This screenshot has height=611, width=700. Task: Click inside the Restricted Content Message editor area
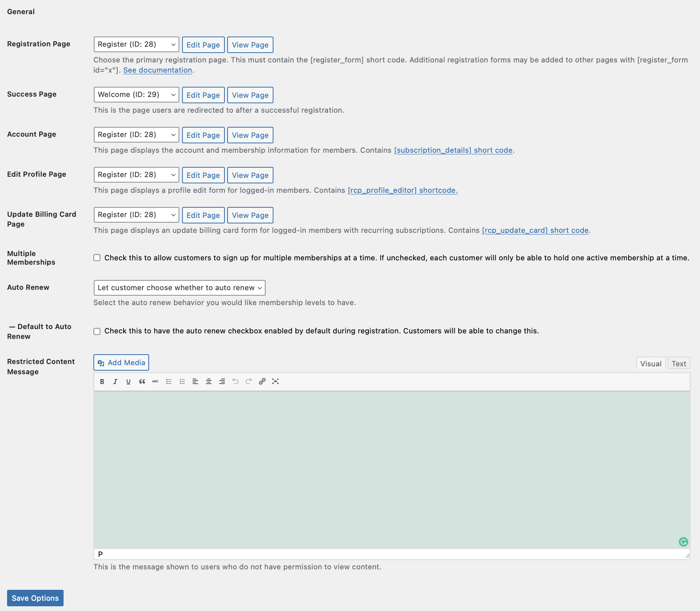click(x=392, y=470)
